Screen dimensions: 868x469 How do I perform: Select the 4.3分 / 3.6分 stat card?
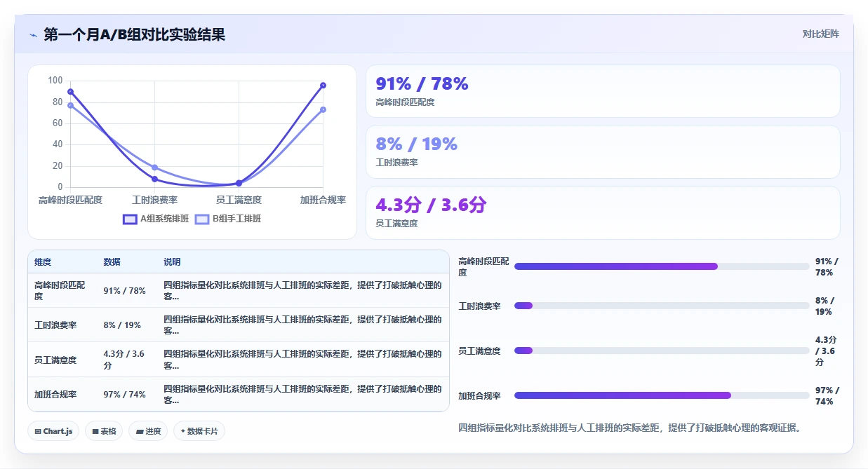point(603,212)
